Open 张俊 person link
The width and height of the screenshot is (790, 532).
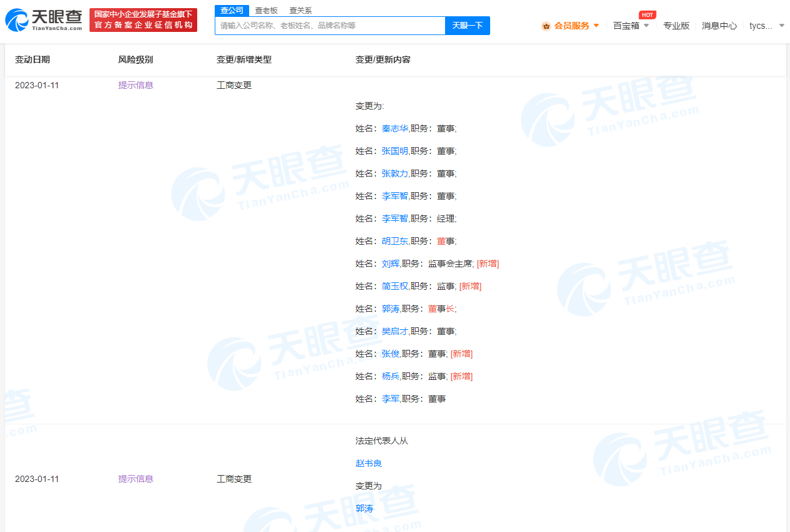(x=391, y=354)
